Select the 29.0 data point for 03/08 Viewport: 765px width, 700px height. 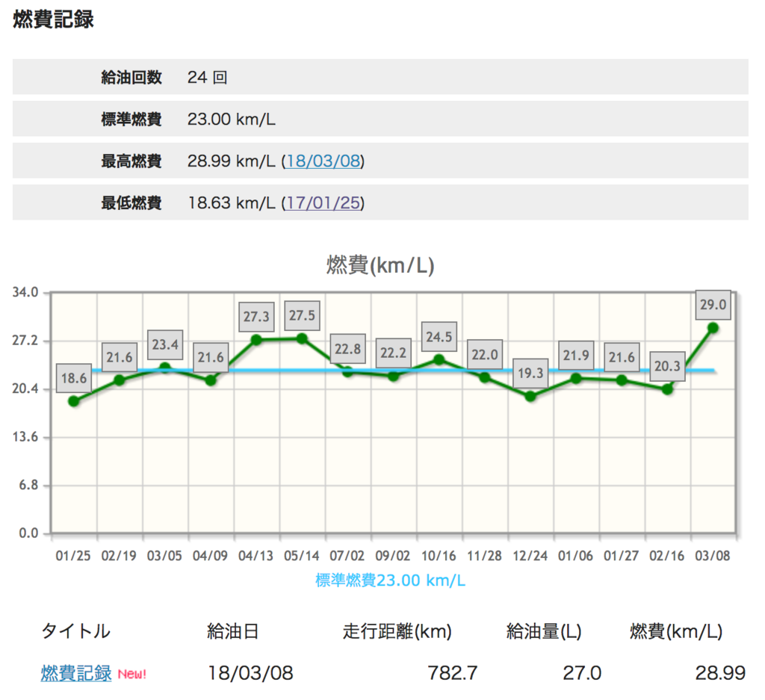[712, 328]
